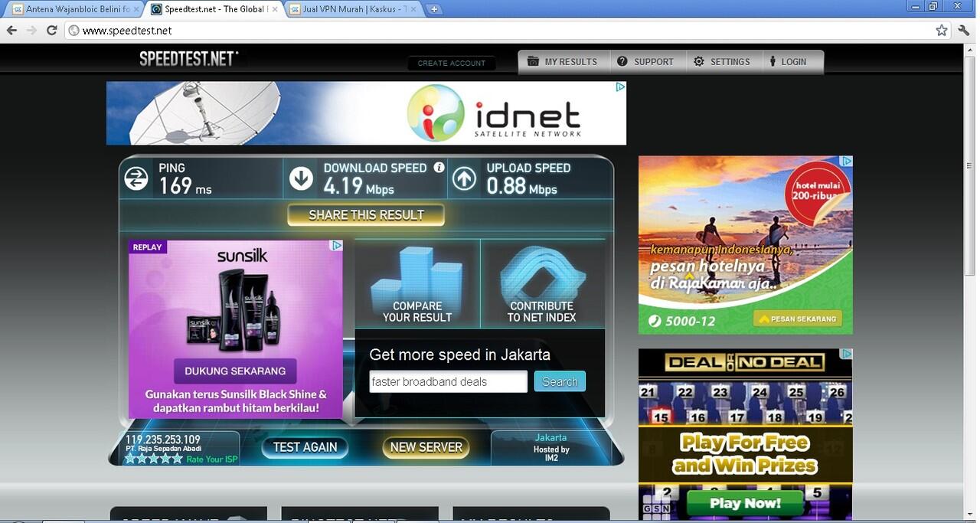This screenshot has width=980, height=523.
Task: Click New Server button
Action: [x=426, y=447]
